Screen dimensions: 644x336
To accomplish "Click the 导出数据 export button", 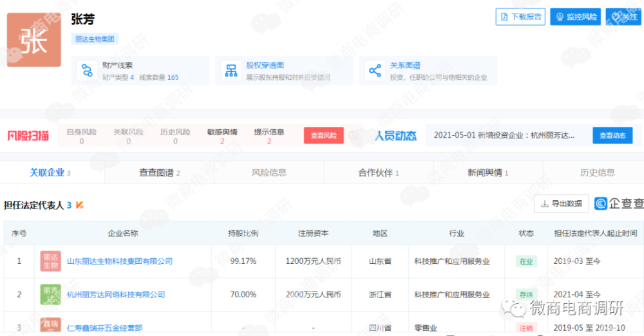I will 562,204.
